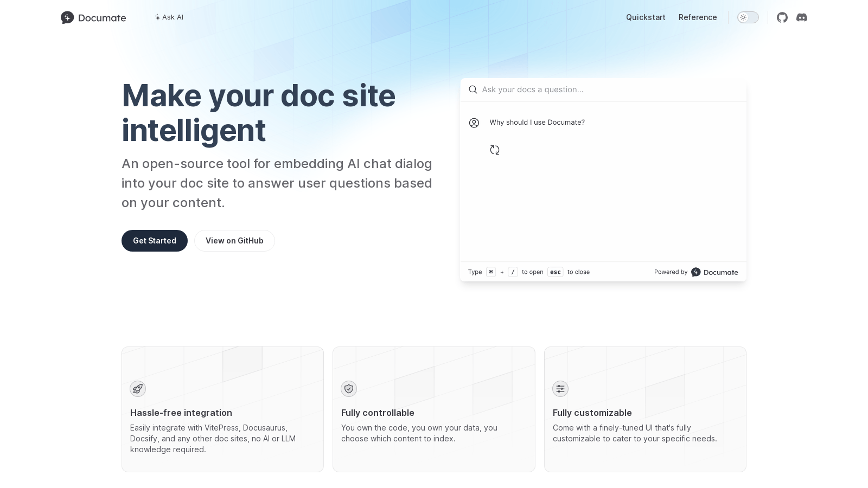868x488 pixels.
Task: Click 'You own the code' description
Action: [419, 433]
